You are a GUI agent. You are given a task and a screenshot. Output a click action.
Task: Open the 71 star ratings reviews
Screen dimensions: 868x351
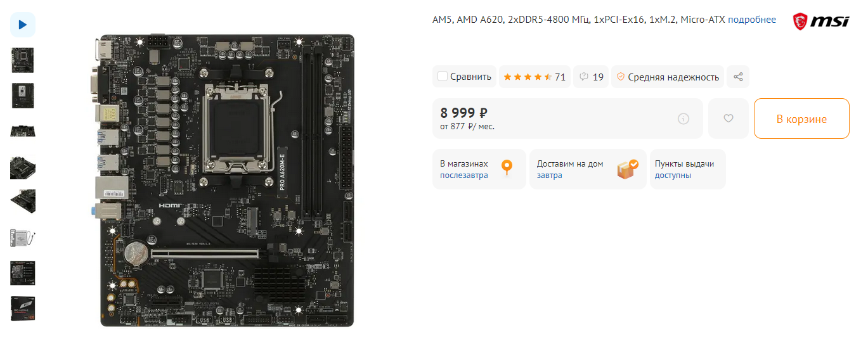[534, 77]
